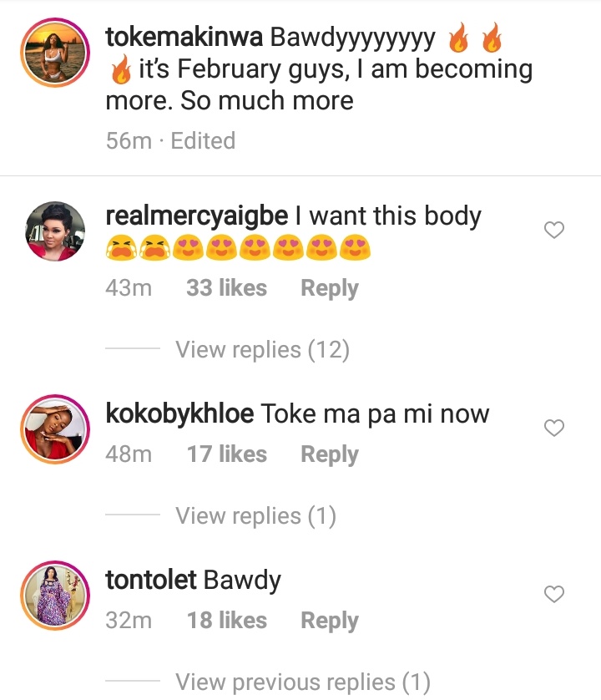View the 33 likes list
The height and width of the screenshot is (700, 601).
click(226, 288)
